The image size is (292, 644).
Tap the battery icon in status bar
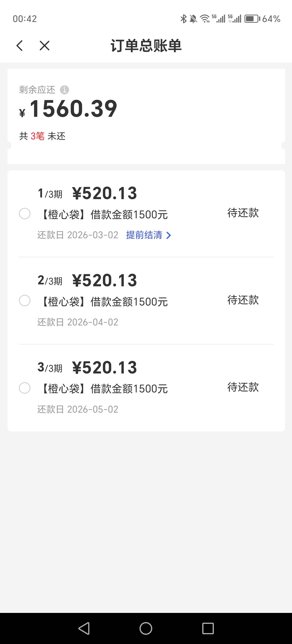pyautogui.click(x=252, y=19)
